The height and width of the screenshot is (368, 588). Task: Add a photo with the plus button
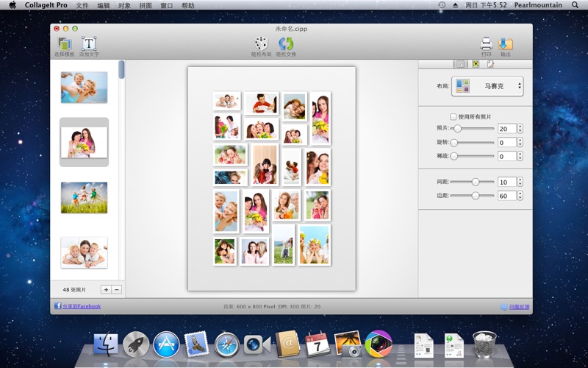[x=106, y=289]
